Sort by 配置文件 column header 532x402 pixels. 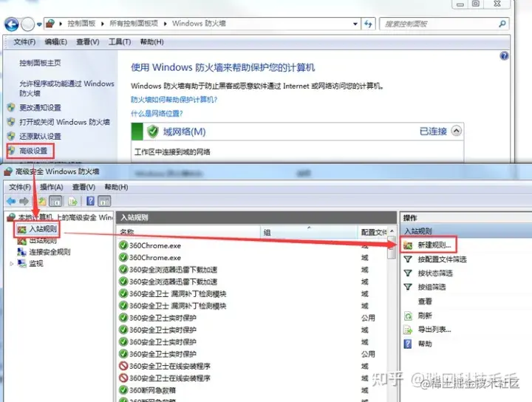pyautogui.click(x=373, y=232)
